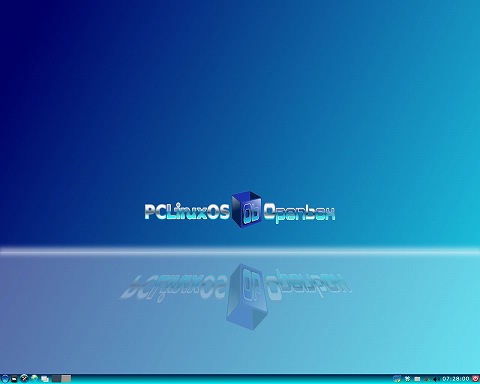This screenshot has height=384, width=480.
Task: Click the Openbox wallpaper text
Action: [x=299, y=212]
